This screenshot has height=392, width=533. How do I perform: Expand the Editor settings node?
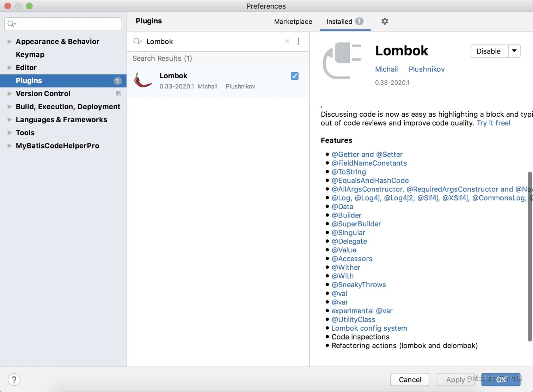pos(10,68)
